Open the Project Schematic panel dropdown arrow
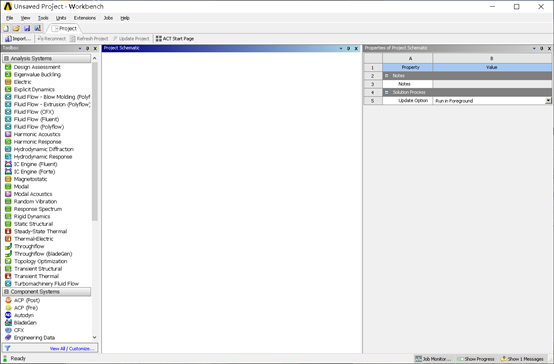Viewport: 554px width, 364px height. pyautogui.click(x=341, y=48)
